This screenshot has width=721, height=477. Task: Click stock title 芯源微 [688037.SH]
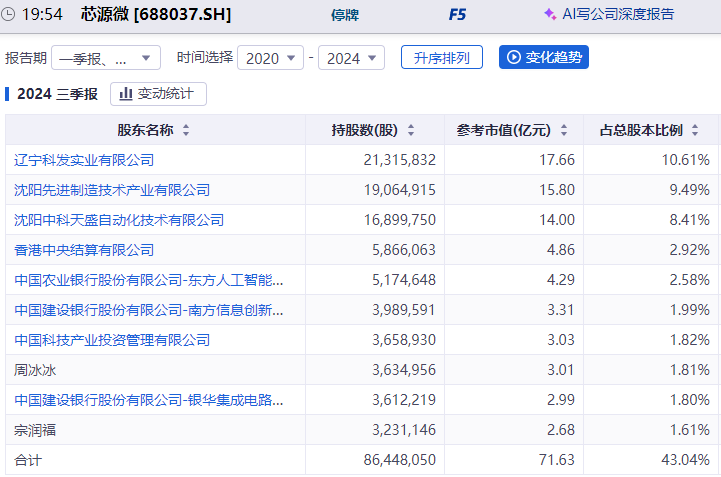[x=156, y=15]
